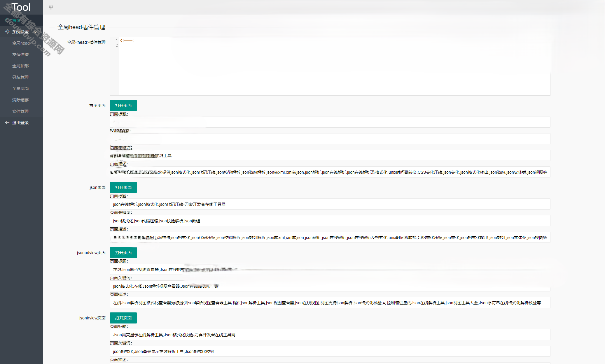Open 友情连接 in the sidebar
Screen dimensions: 605x364
(x=21, y=54)
